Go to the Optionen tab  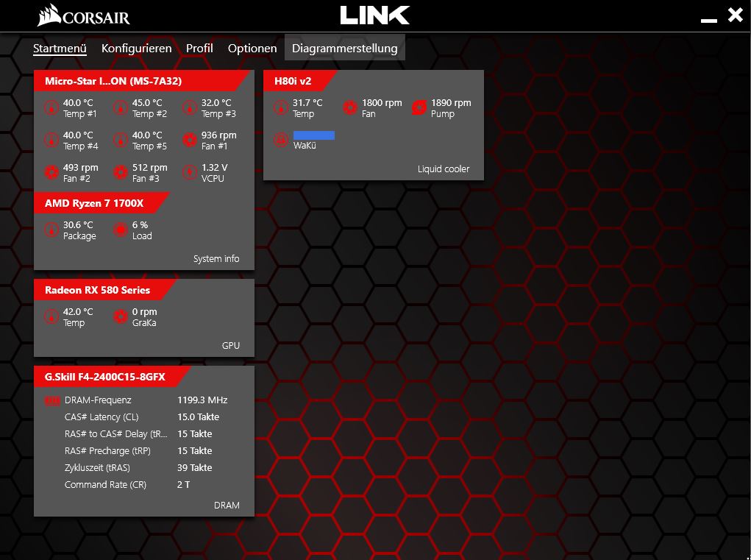[x=252, y=49]
